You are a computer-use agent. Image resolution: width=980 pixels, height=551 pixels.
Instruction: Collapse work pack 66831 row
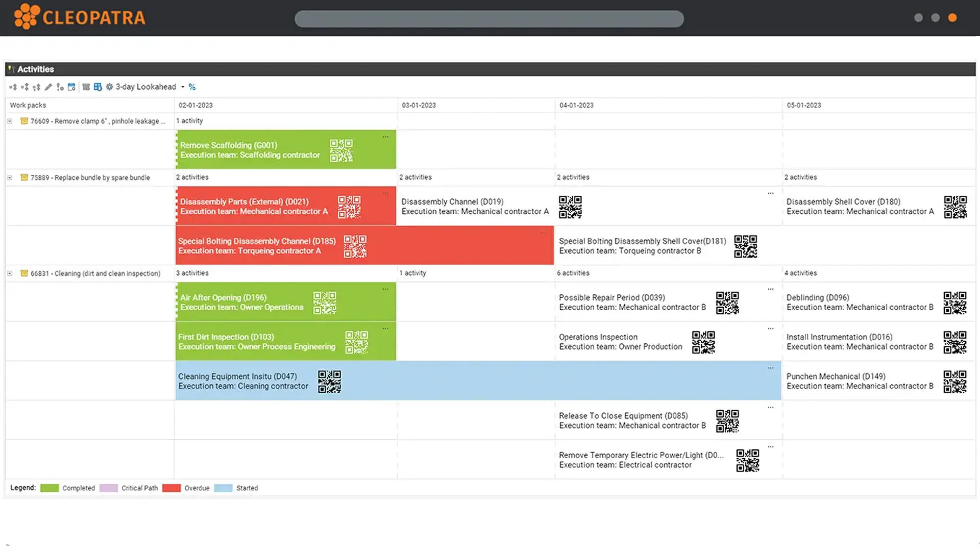(10, 273)
